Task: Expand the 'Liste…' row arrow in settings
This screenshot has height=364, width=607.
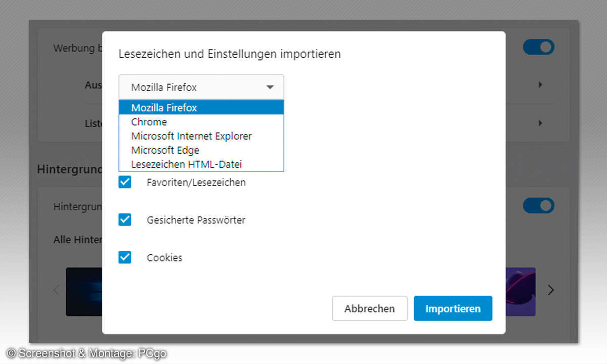Action: pos(540,123)
